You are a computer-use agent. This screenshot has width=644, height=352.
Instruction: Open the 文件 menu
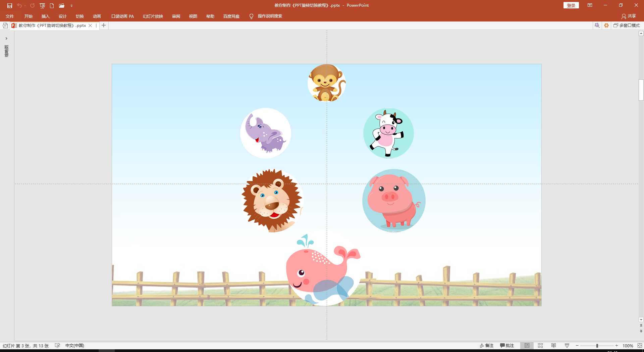(10, 16)
